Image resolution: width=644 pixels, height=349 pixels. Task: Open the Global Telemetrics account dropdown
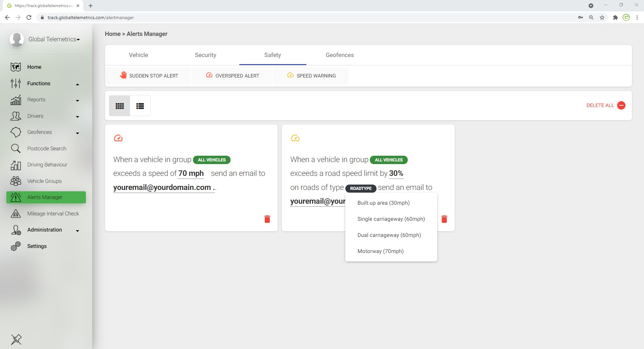(x=54, y=39)
